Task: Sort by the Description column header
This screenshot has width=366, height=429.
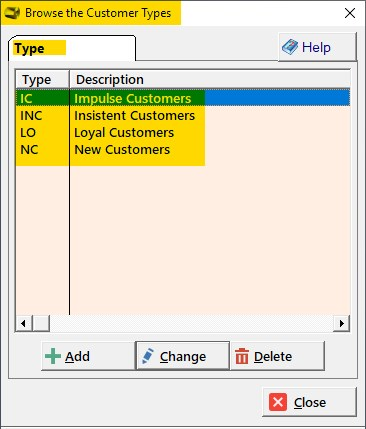Action: coord(210,79)
